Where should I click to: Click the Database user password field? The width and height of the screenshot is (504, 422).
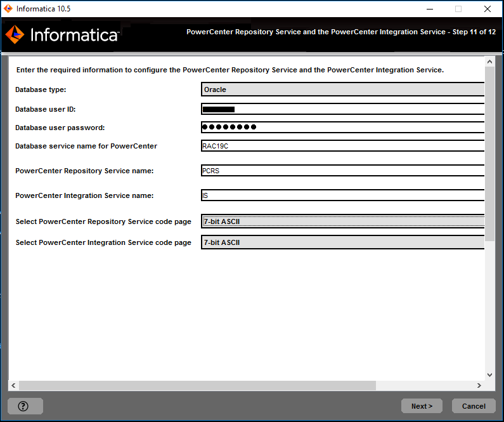tap(342, 128)
